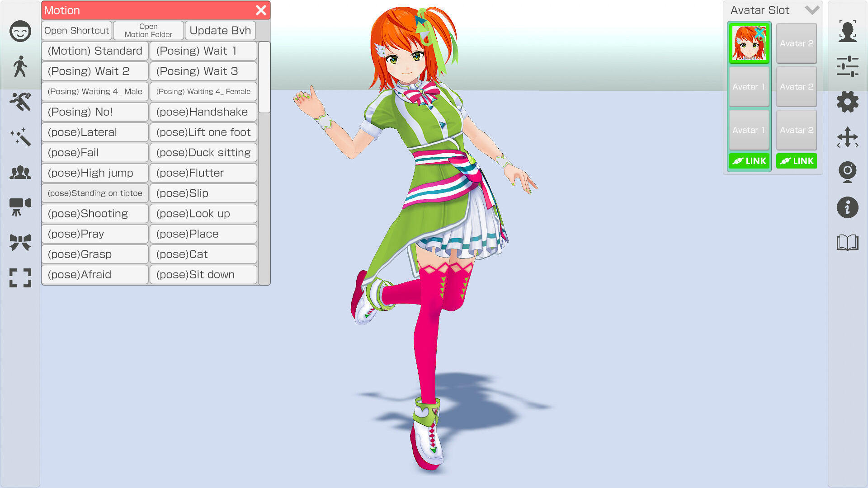This screenshot has height=488, width=868.
Task: Select the Avatar 1 character thumbnail
Action: [x=749, y=43]
